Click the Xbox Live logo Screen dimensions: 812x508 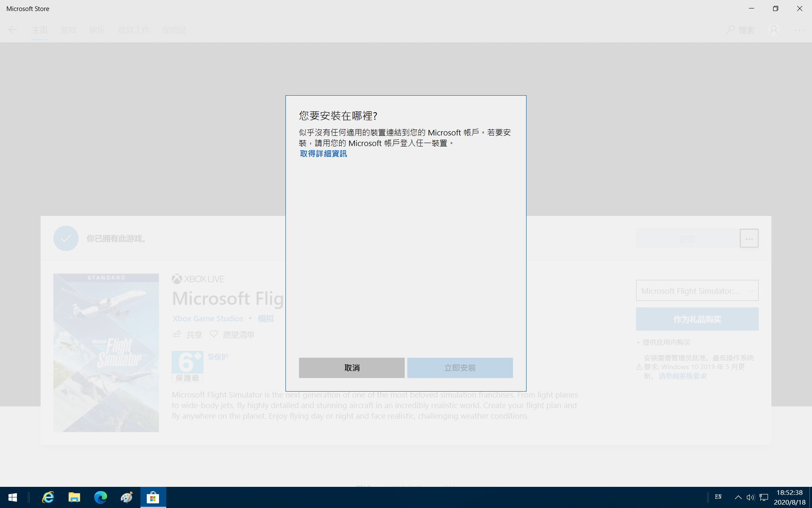point(198,279)
